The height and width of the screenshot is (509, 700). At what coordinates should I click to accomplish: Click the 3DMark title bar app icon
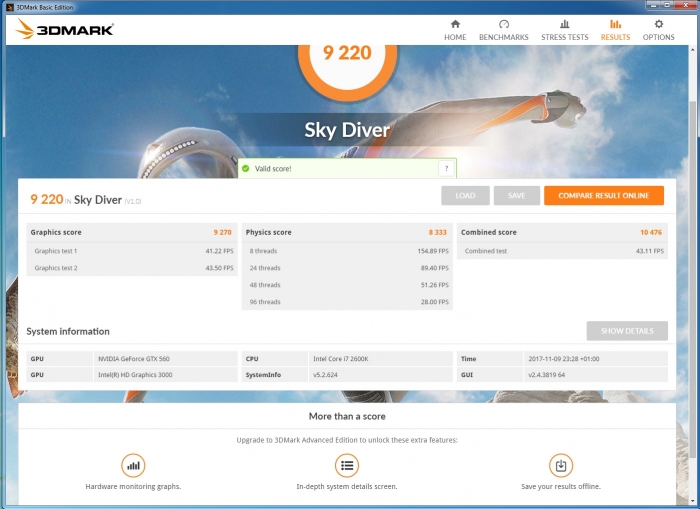[10, 7]
